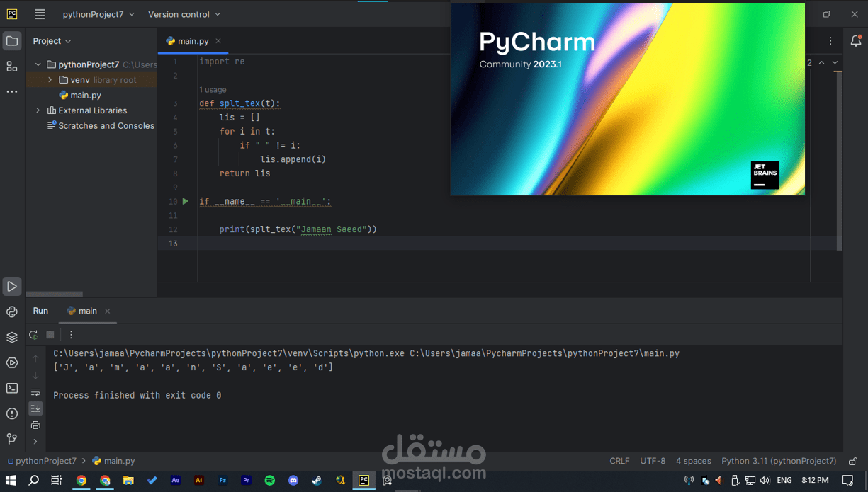
Task: Open the Windows Start menu
Action: [11, 480]
